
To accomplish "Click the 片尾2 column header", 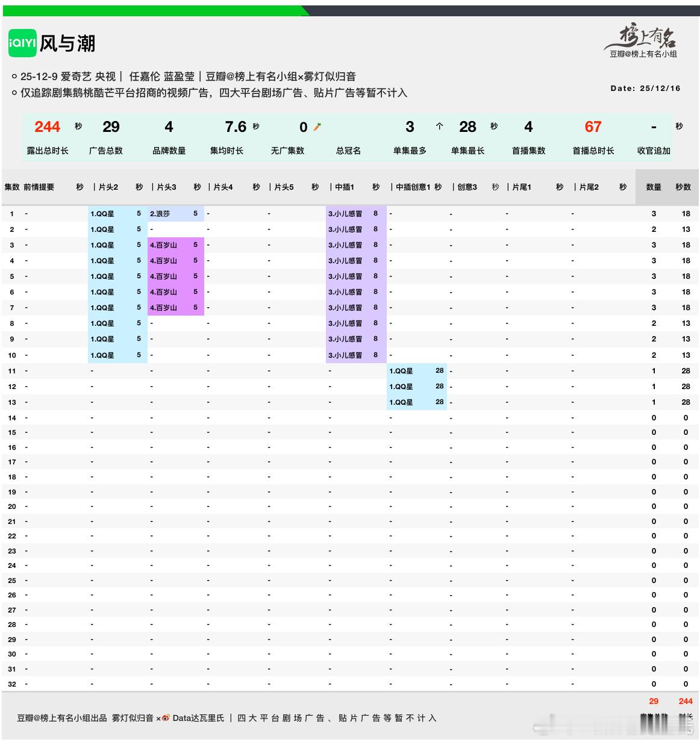I will [589, 187].
